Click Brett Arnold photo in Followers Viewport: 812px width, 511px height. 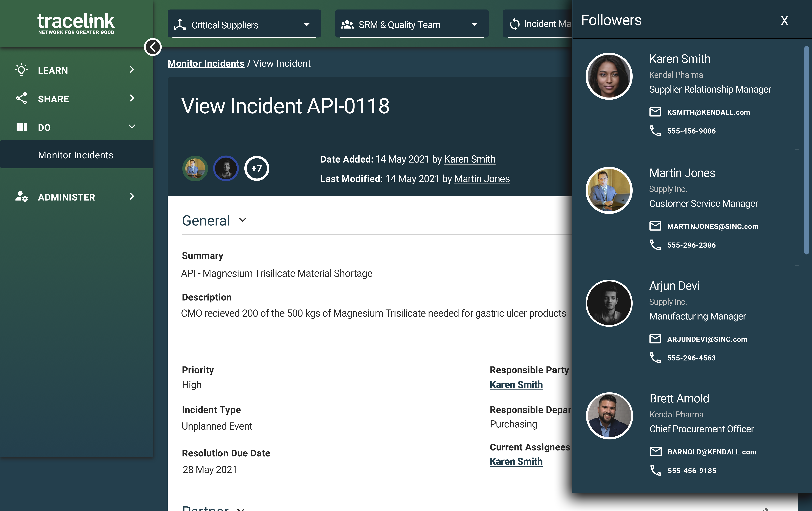[x=609, y=416]
